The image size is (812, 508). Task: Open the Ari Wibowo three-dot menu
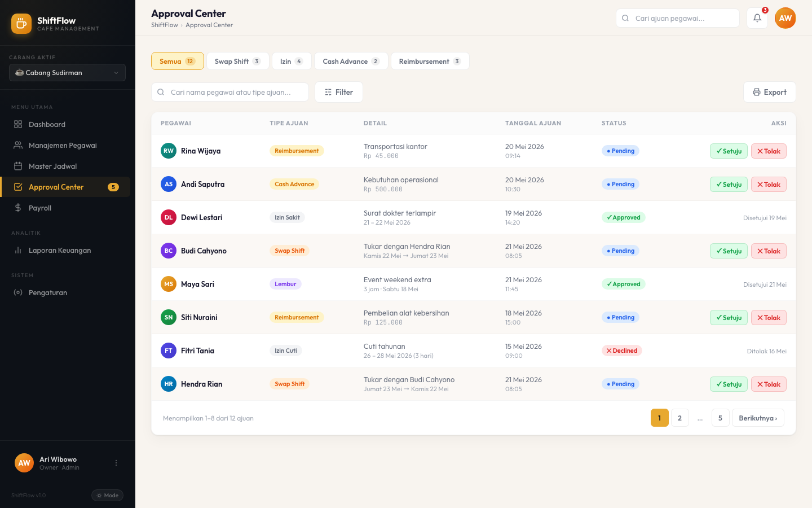click(x=116, y=463)
